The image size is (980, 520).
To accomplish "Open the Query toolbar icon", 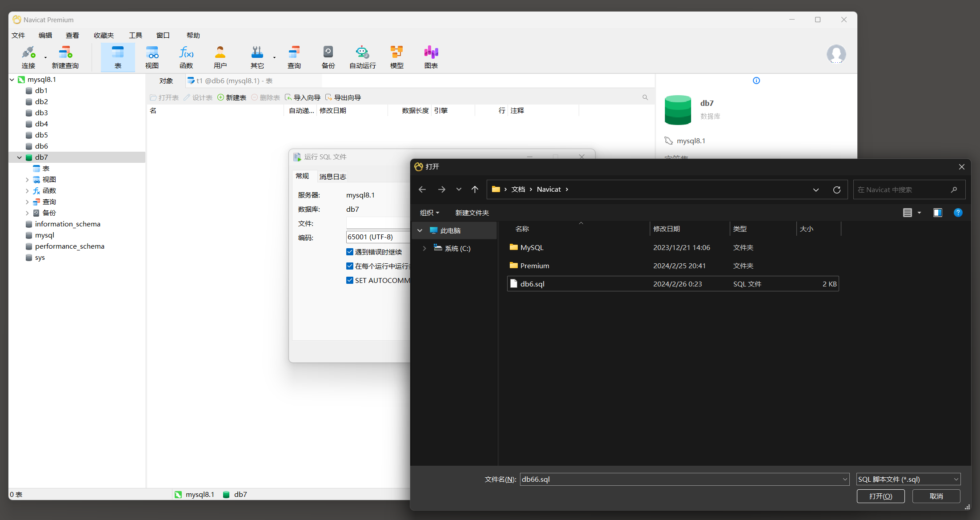I will pyautogui.click(x=294, y=57).
